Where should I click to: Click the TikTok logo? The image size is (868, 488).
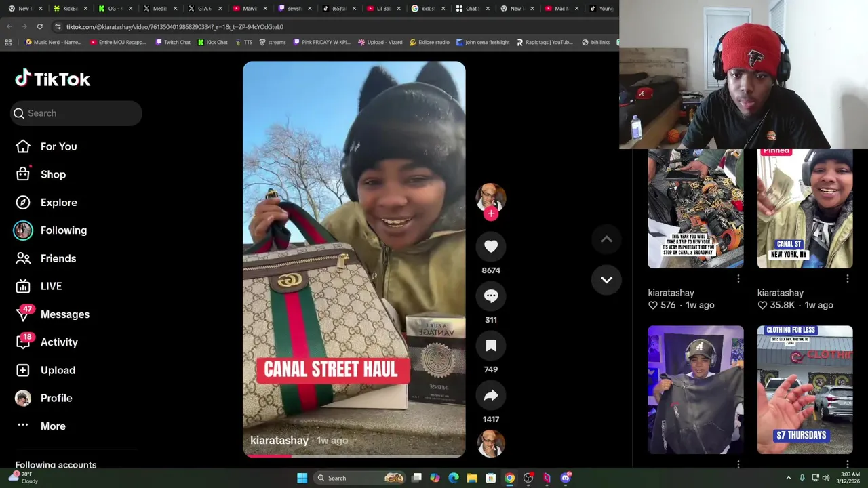point(52,79)
